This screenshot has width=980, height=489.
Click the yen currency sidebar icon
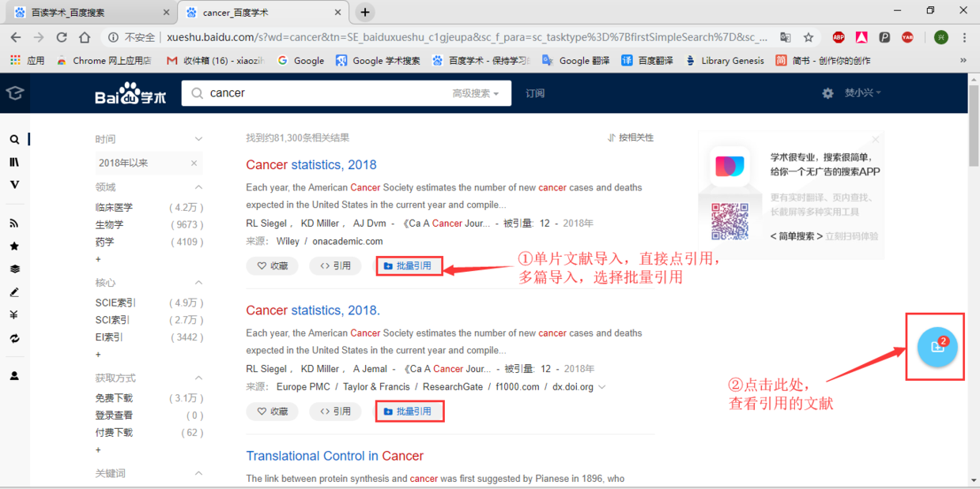[x=14, y=315]
